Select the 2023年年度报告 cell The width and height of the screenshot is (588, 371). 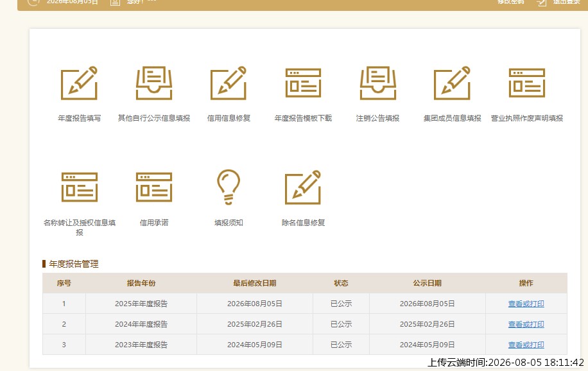coord(141,345)
